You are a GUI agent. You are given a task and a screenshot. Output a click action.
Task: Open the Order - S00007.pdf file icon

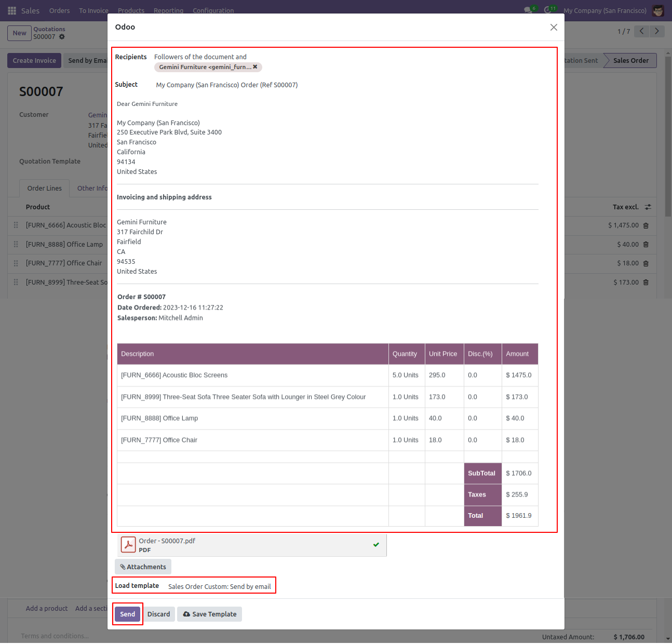[128, 545]
